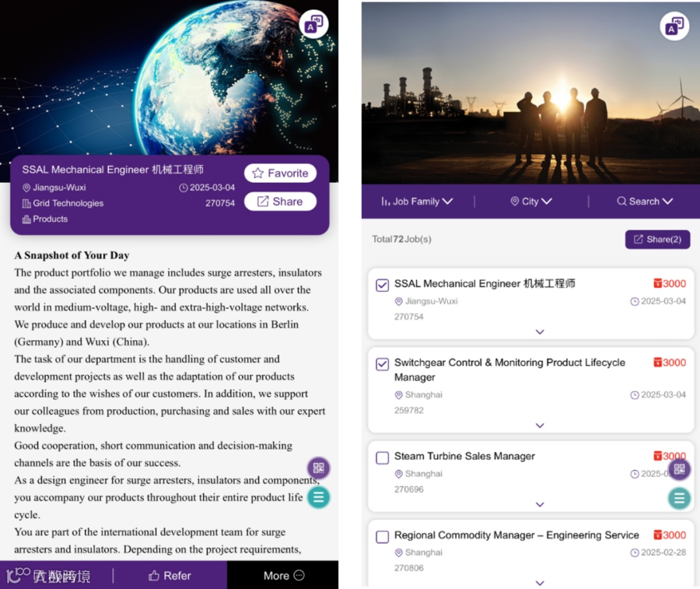Tap the Earth globe banner image
The height and width of the screenshot is (589, 700).
point(169,78)
